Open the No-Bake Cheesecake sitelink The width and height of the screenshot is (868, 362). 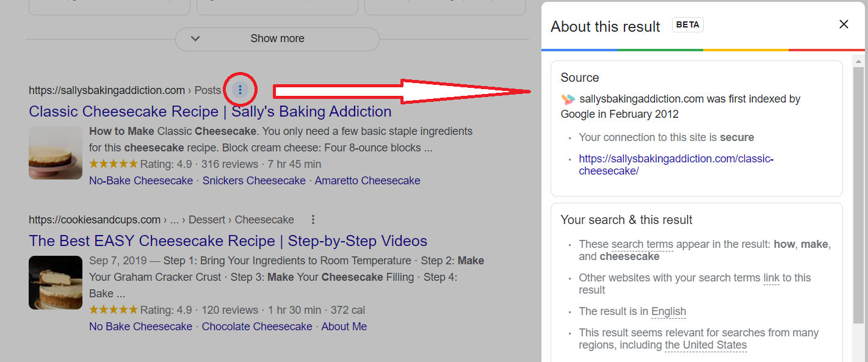141,181
